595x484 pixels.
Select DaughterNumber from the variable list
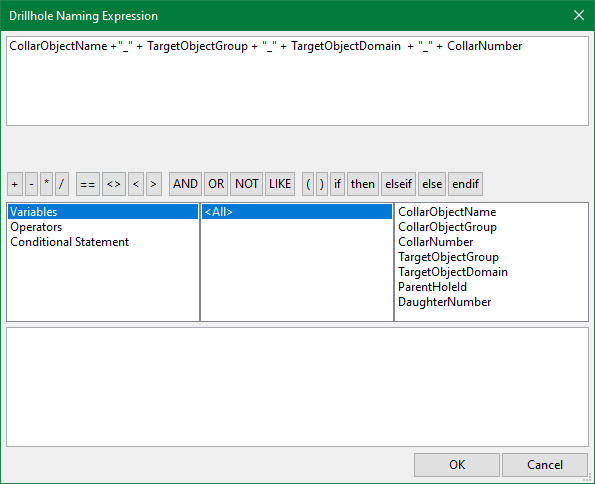[x=444, y=302]
